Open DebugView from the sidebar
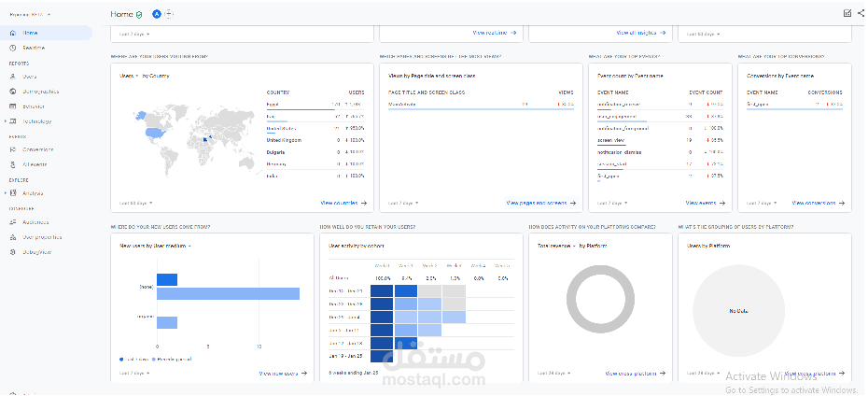Screen dimensions: 868x396 point(36,252)
